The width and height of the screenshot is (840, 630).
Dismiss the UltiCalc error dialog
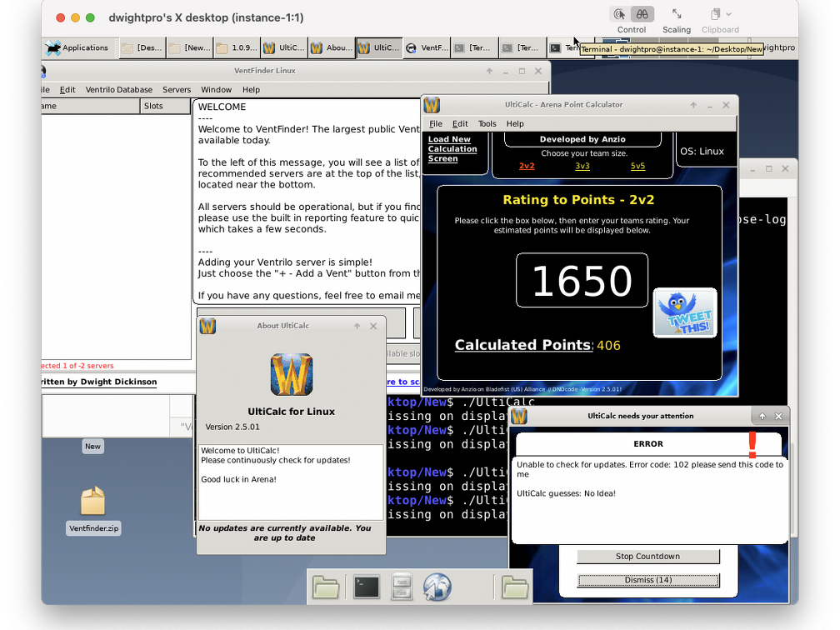click(x=647, y=580)
